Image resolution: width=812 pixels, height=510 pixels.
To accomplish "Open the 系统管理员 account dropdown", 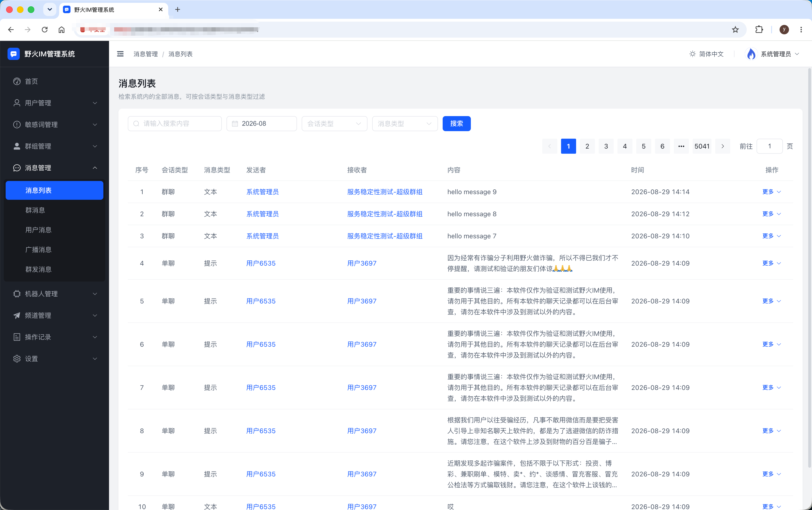I will click(x=772, y=54).
